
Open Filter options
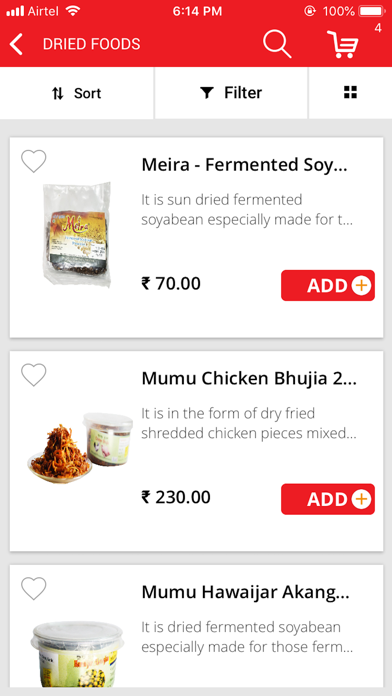pyautogui.click(x=231, y=93)
